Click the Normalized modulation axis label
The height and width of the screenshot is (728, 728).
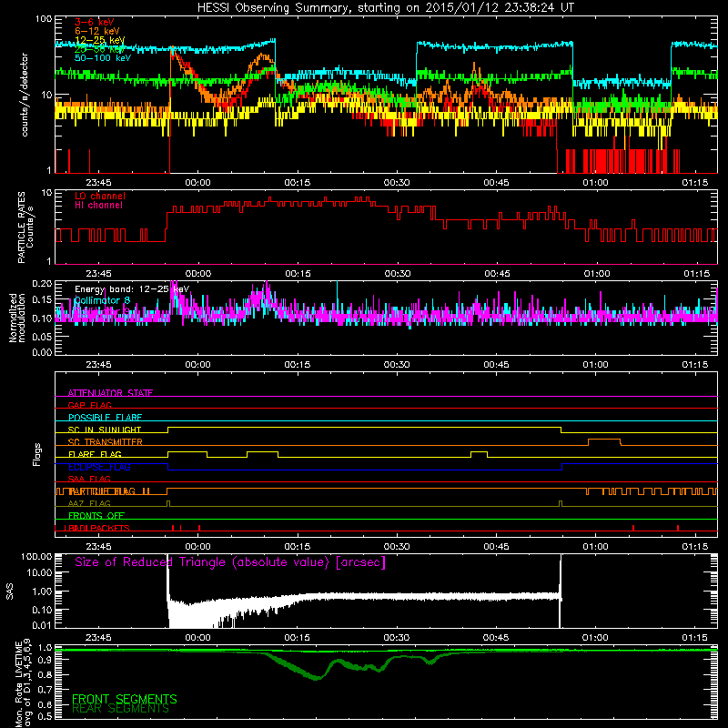[x=17, y=318]
